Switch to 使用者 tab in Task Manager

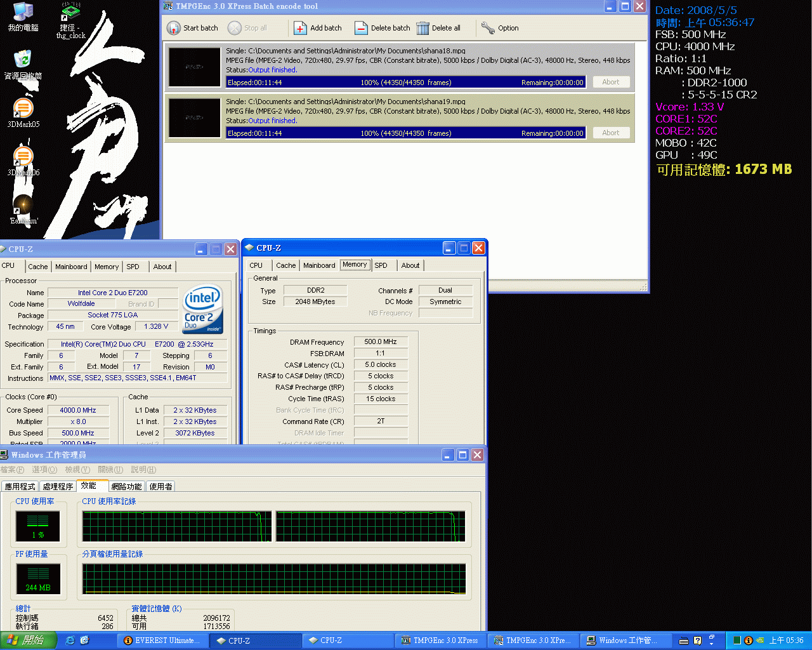tap(160, 487)
